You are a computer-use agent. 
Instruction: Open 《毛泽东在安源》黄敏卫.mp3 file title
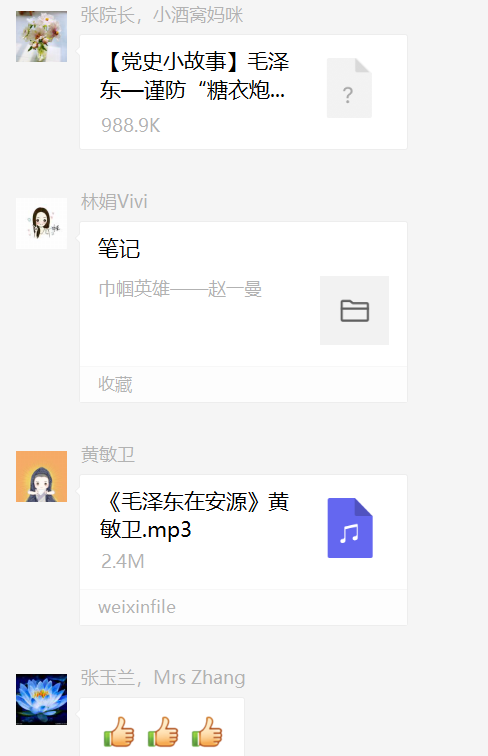[x=194, y=515]
